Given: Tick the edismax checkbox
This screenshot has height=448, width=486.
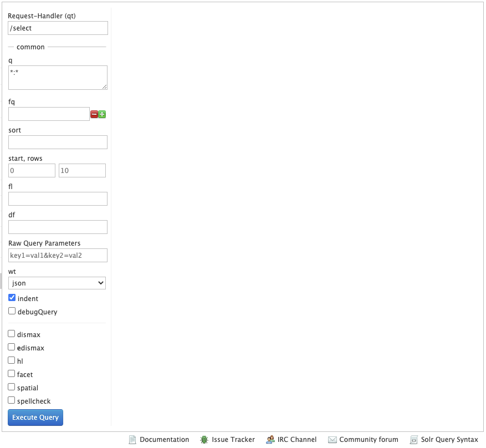Looking at the screenshot, I should point(12,347).
